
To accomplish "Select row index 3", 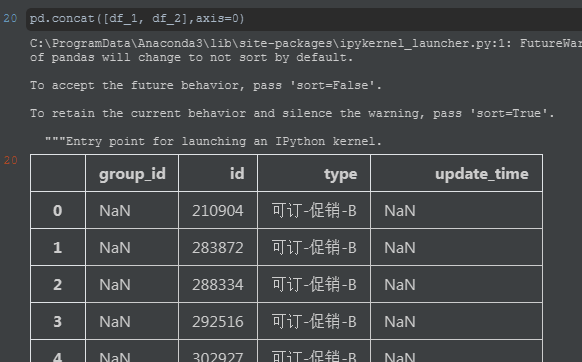I will click(x=58, y=321).
